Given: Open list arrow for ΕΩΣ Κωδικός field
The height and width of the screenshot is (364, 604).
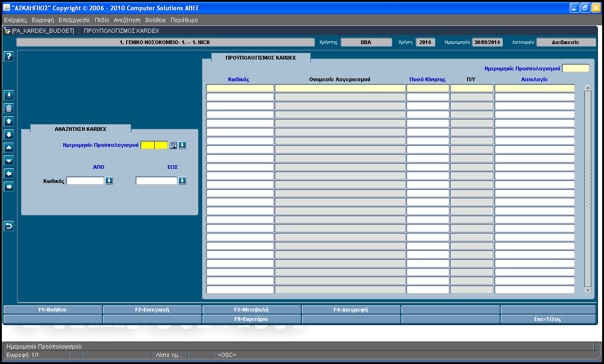Looking at the screenshot, I should [182, 181].
